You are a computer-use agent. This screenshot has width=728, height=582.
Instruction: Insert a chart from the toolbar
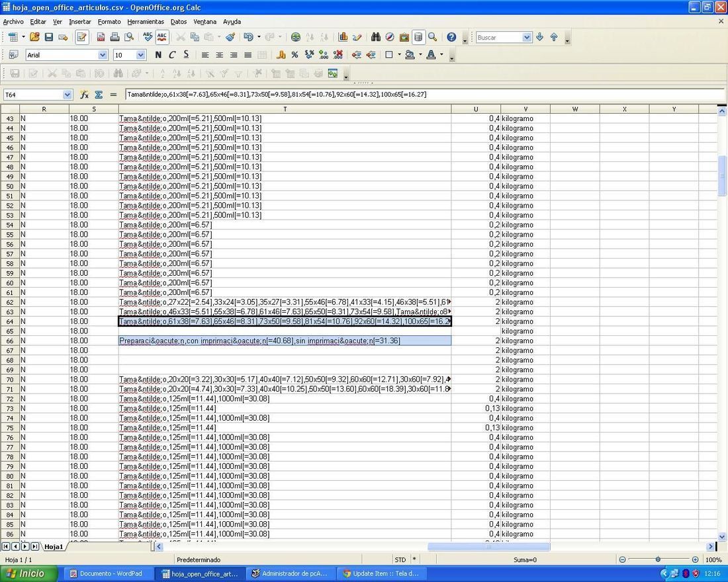[x=343, y=37]
